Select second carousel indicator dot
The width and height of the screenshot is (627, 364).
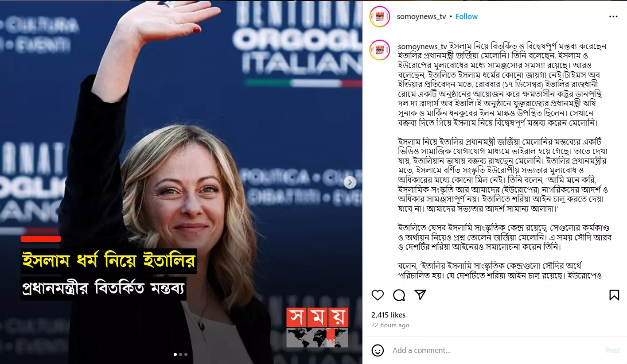(x=180, y=354)
